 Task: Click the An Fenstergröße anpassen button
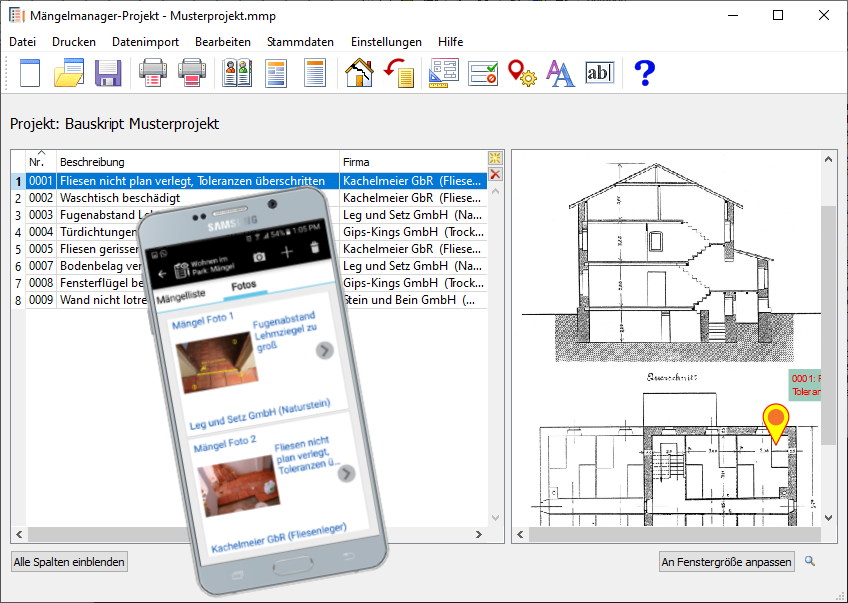tap(727, 562)
